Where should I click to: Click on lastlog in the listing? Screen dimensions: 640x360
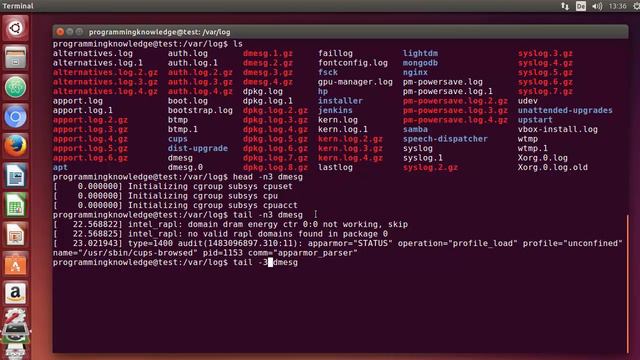(x=336, y=167)
